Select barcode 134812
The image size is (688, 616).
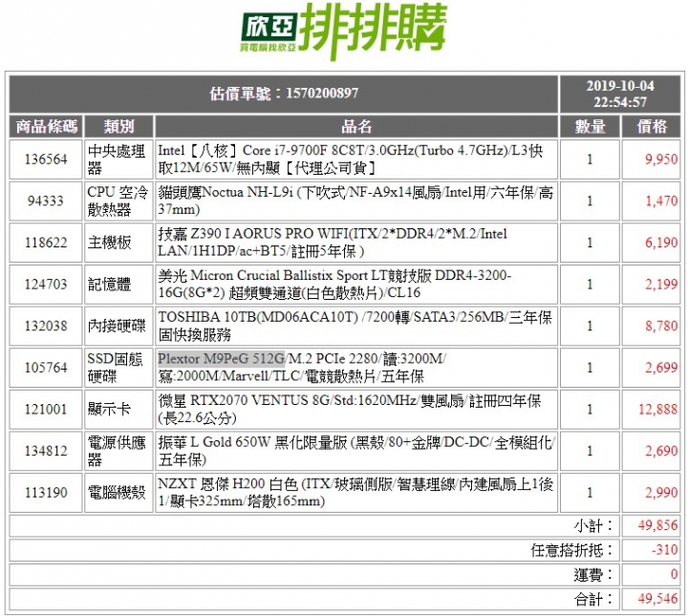(x=46, y=451)
